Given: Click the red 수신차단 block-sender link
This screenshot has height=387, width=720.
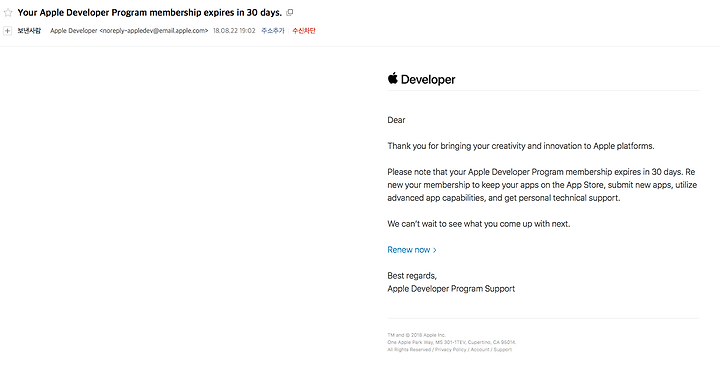Looking at the screenshot, I should [304, 31].
